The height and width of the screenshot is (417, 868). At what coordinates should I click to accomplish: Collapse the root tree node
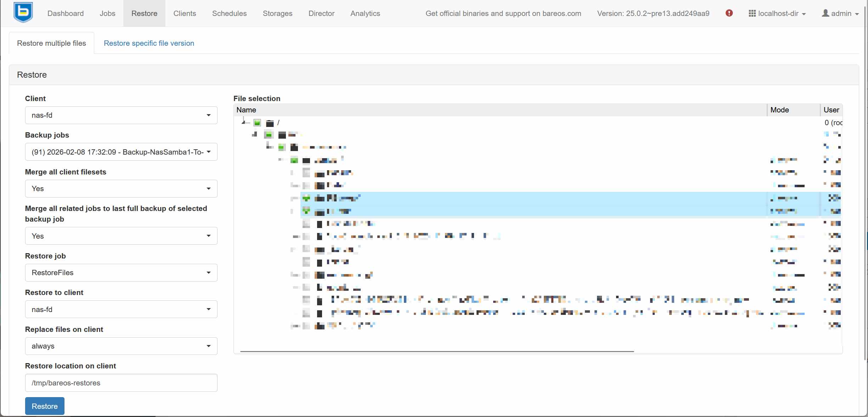tap(244, 122)
